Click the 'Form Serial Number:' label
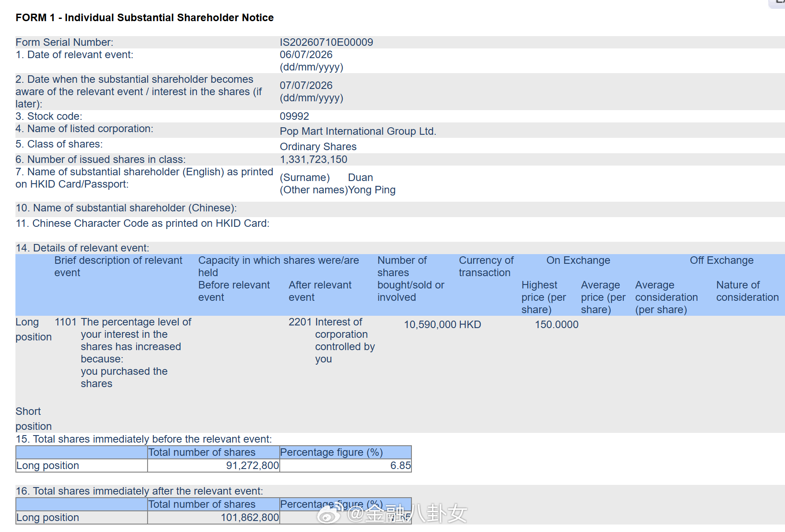 point(64,42)
